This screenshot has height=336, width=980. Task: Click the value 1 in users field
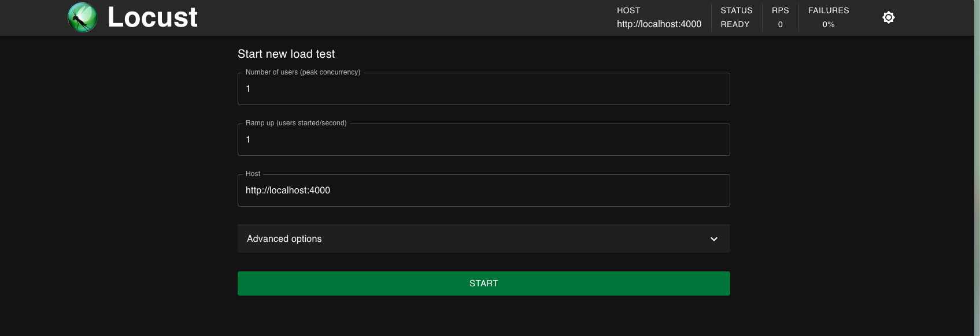(249, 88)
